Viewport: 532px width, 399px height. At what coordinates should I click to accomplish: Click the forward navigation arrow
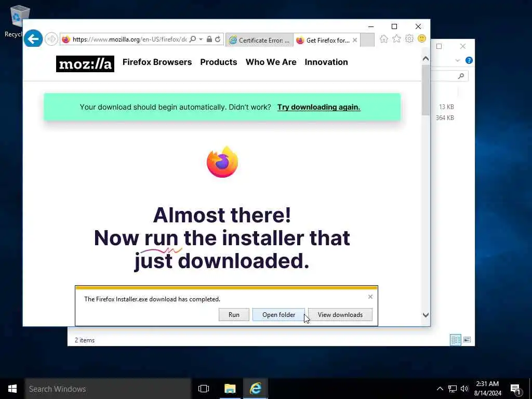tap(51, 39)
